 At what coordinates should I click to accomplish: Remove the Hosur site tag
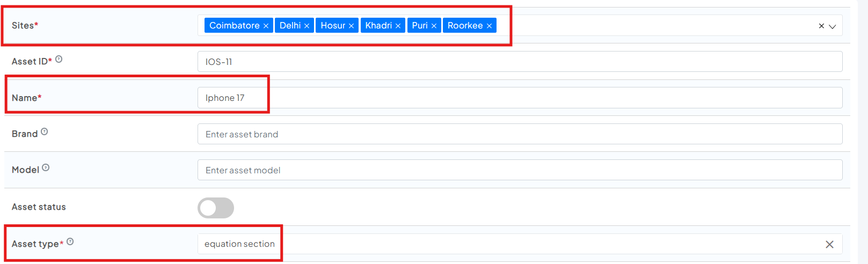point(351,26)
